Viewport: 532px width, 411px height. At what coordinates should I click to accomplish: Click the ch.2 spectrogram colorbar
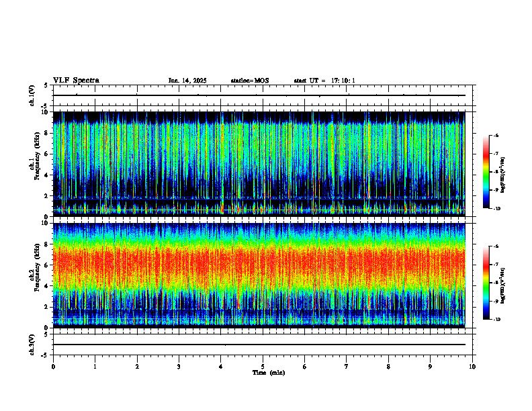pos(486,283)
